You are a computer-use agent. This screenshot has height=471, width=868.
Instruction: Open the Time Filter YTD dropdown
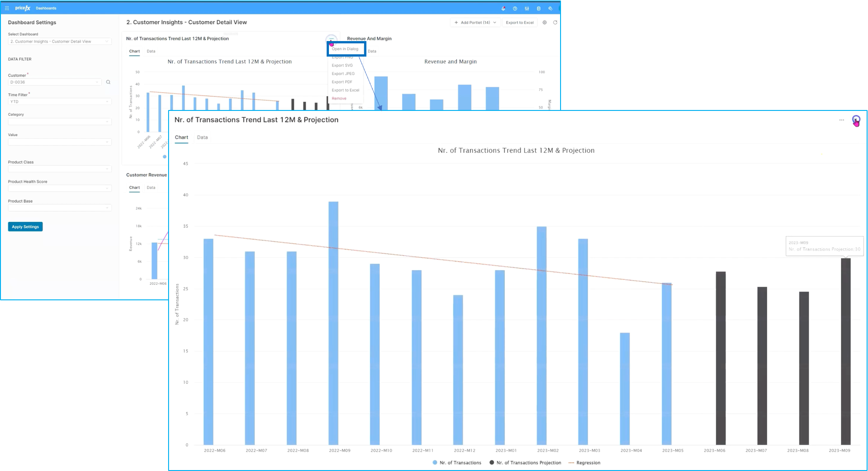click(x=59, y=102)
